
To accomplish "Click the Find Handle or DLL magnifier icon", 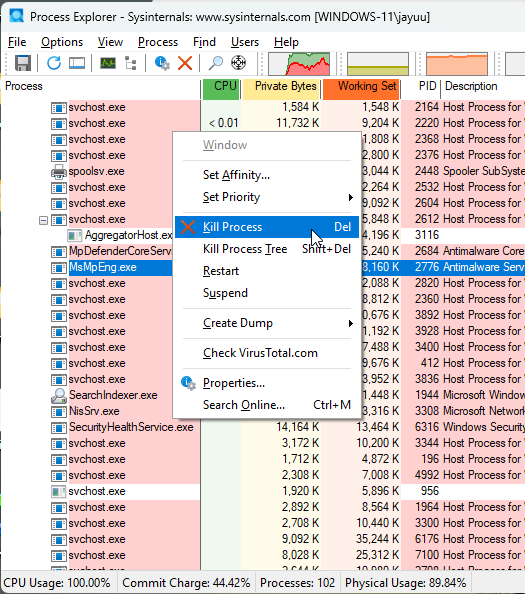I will [x=216, y=63].
